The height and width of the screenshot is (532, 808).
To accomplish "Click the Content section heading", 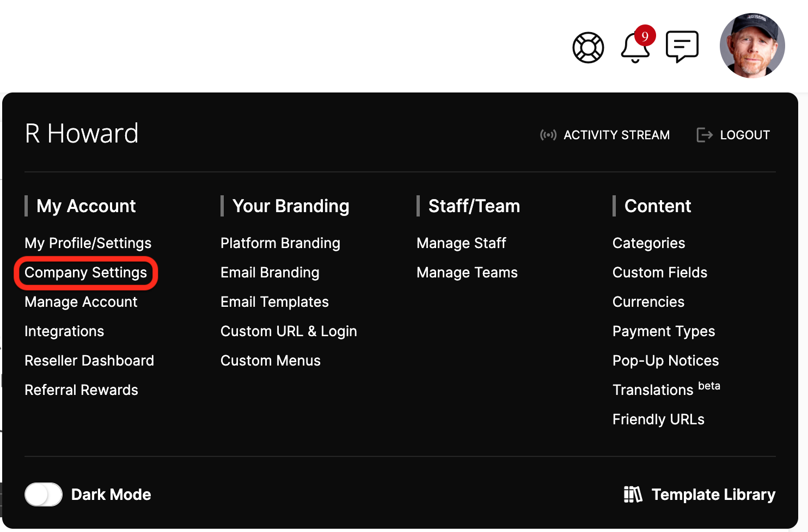I will 658,206.
